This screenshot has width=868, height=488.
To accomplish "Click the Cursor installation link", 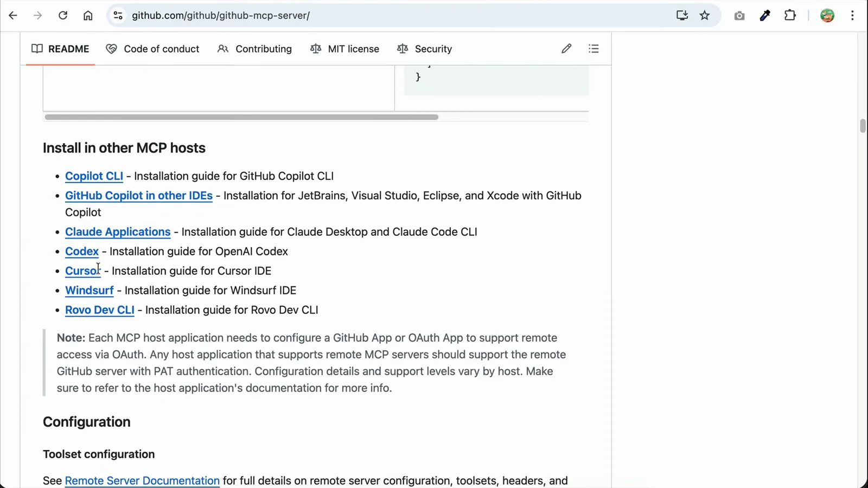I will click(82, 271).
